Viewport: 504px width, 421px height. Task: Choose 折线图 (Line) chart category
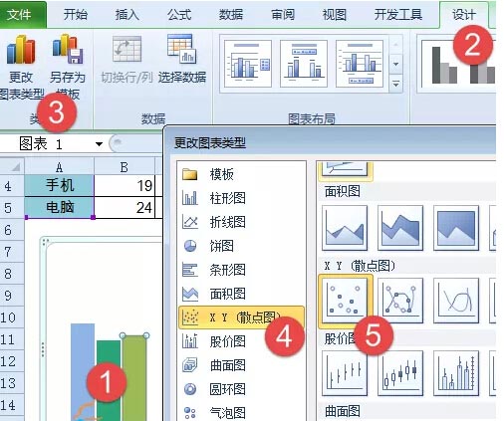(241, 222)
